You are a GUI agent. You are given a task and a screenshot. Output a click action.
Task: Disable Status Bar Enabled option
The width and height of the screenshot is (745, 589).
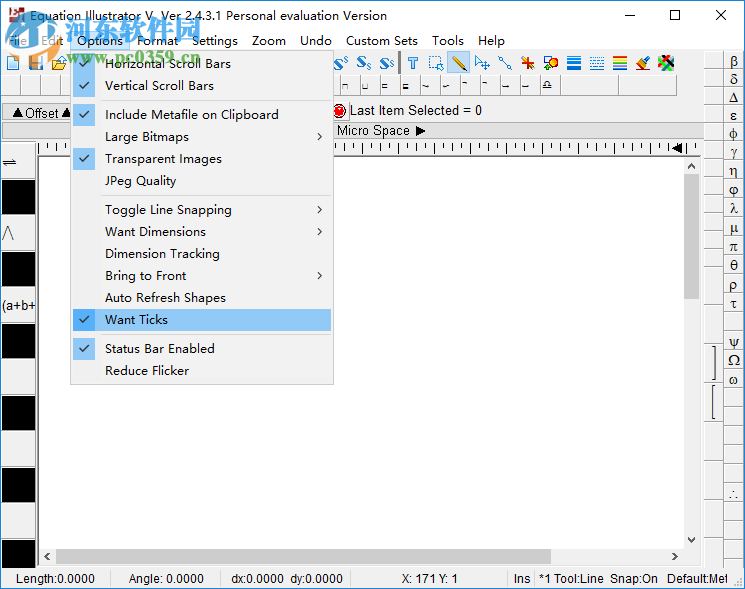(x=202, y=349)
